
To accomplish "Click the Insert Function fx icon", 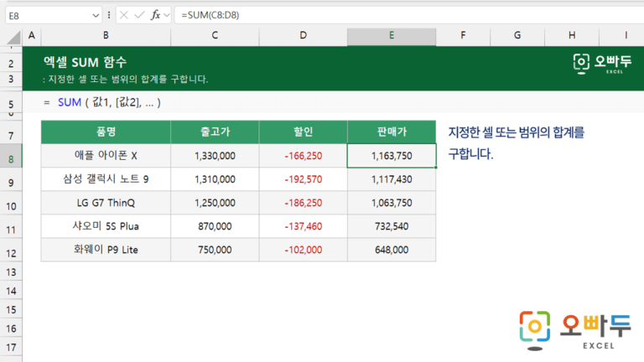I will pos(155,15).
